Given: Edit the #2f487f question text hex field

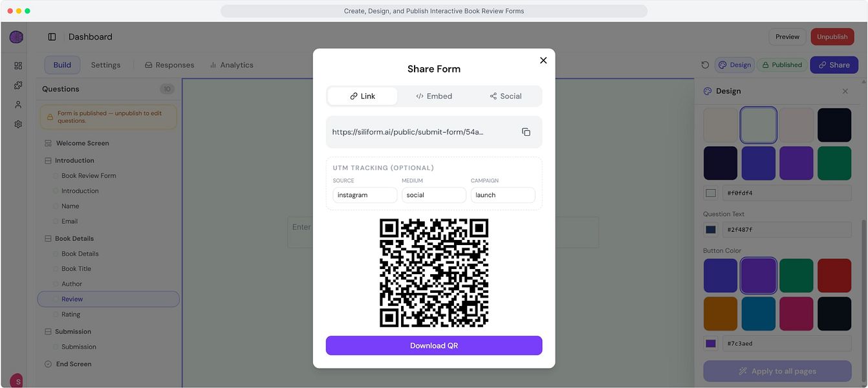Looking at the screenshot, I should click(787, 230).
